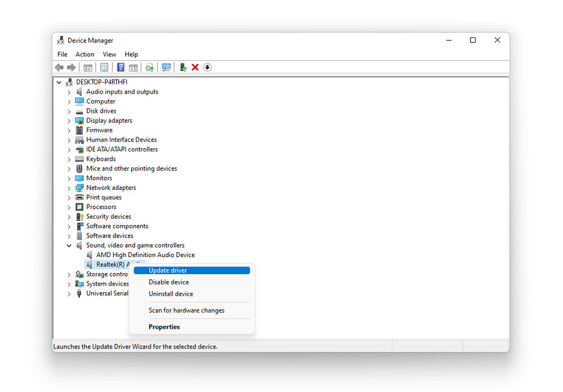Click the Display adapters icon
563x392 pixels.
(x=79, y=121)
